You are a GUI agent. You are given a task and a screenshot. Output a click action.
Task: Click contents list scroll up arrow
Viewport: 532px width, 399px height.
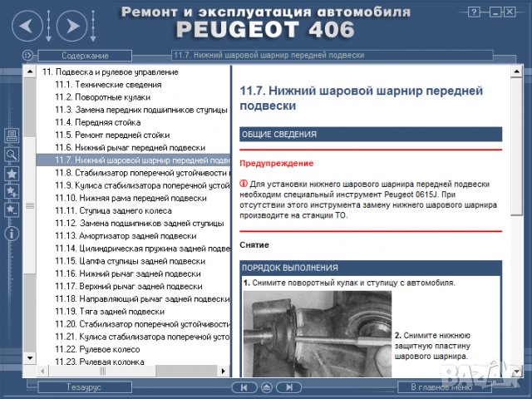[x=30, y=71]
